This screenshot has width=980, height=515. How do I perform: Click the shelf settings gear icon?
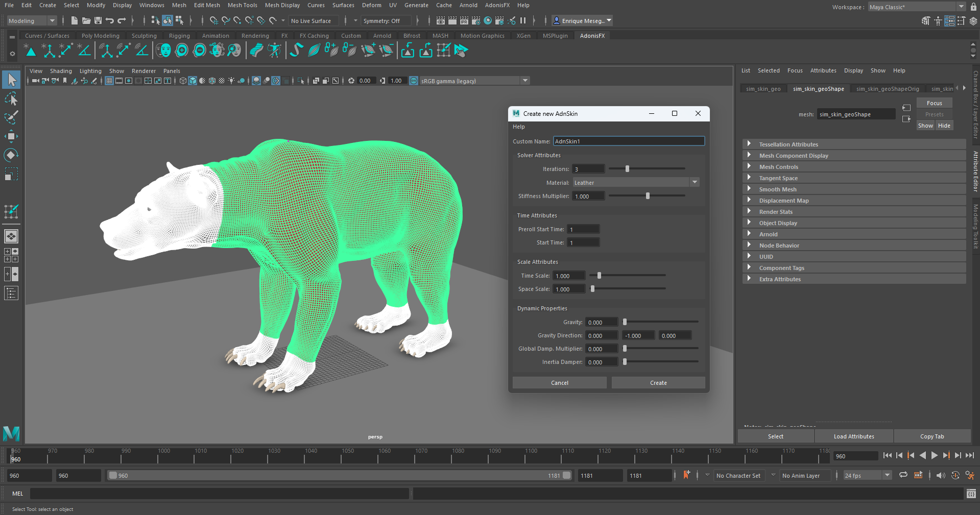click(x=12, y=53)
